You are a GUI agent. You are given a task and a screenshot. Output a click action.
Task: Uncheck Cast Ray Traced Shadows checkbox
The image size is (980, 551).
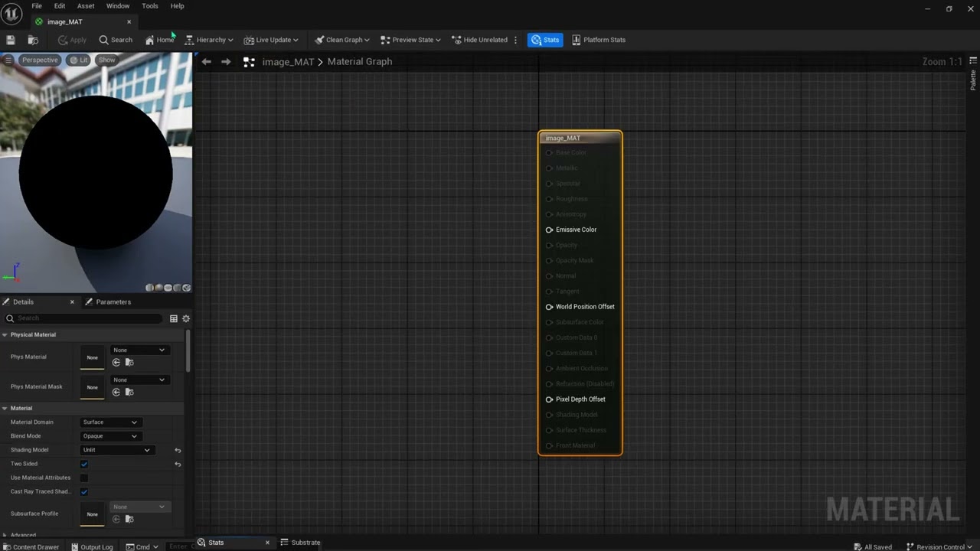pos(84,492)
